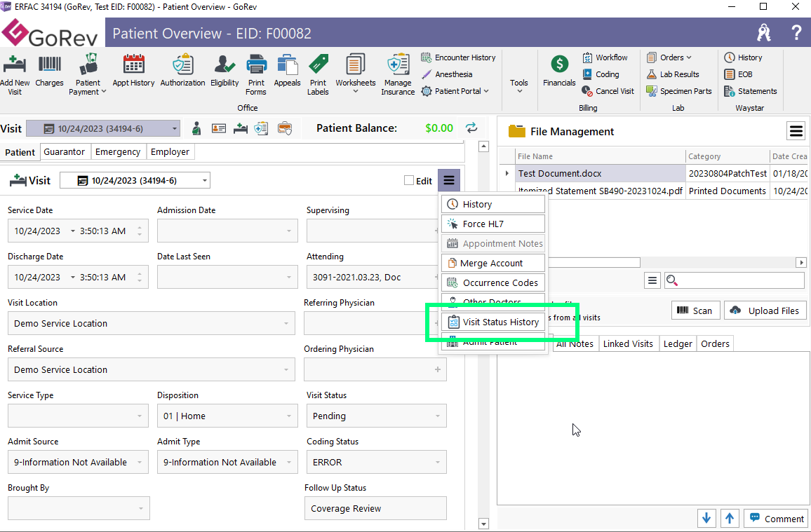Click the Upload Files button
811x532 pixels.
pyautogui.click(x=765, y=311)
